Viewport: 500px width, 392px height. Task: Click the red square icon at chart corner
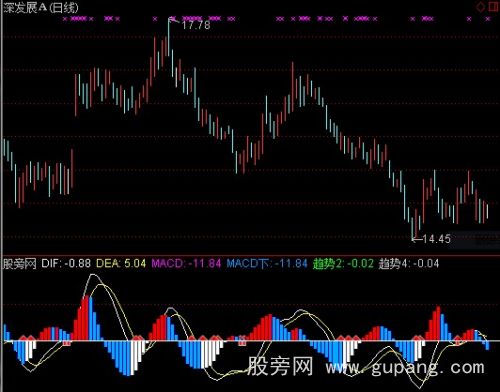point(493,7)
